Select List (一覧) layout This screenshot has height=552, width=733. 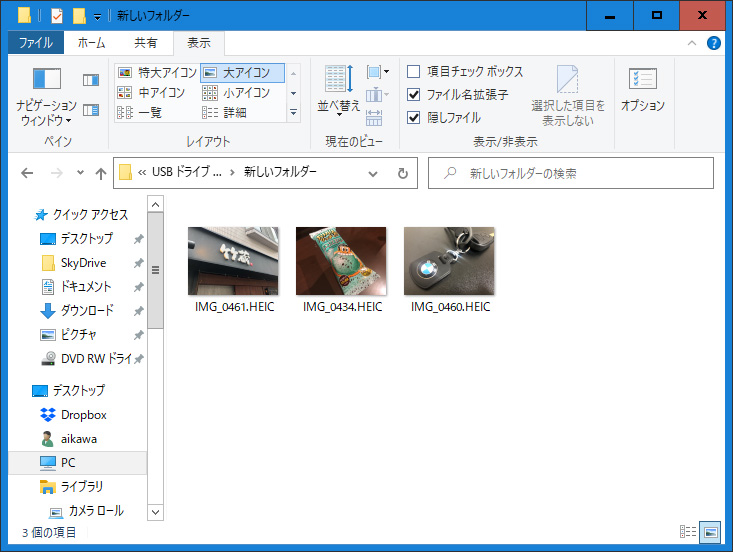139,113
